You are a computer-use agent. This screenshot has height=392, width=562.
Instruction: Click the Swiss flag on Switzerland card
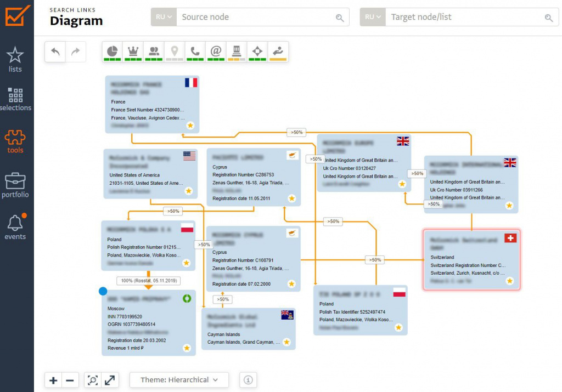coord(510,238)
